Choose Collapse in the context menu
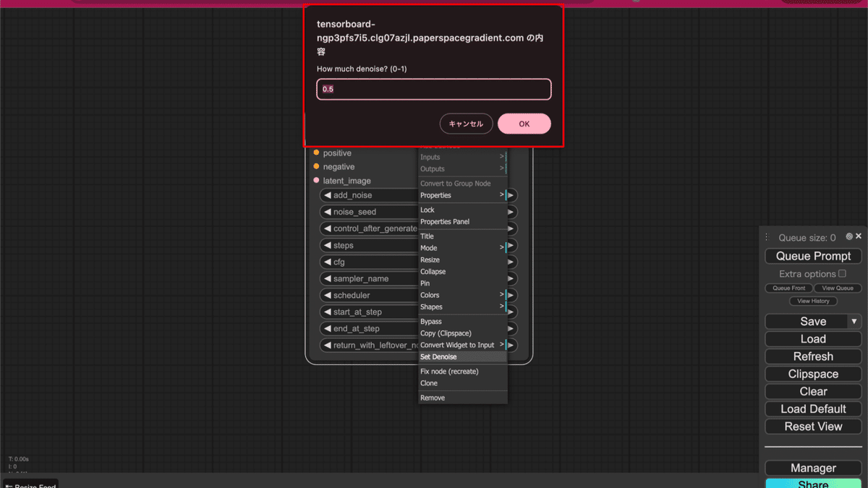868x488 pixels. pyautogui.click(x=463, y=271)
